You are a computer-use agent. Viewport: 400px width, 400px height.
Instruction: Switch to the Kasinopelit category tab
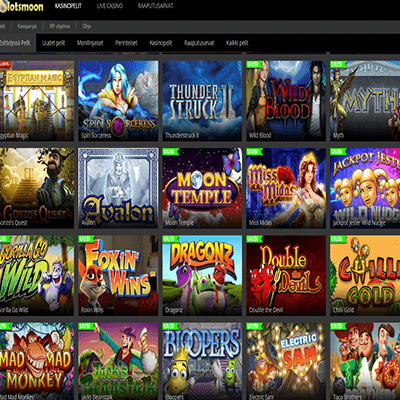(161, 43)
